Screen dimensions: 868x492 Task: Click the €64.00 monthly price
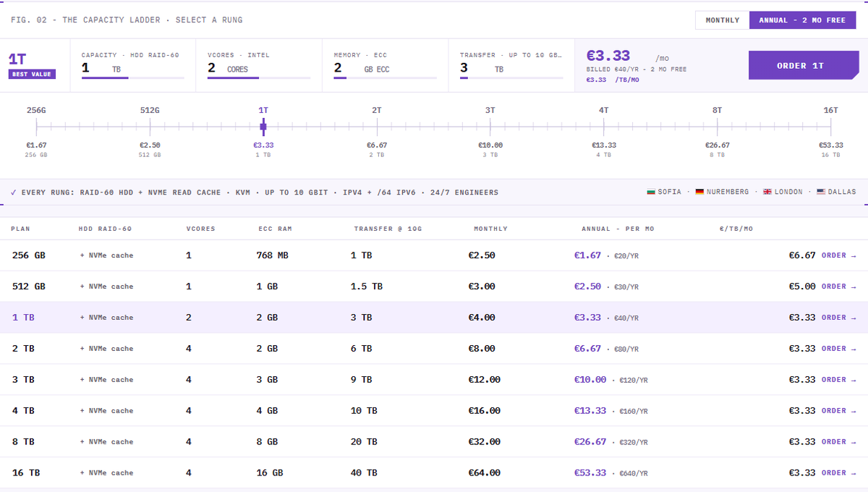pyautogui.click(x=485, y=473)
